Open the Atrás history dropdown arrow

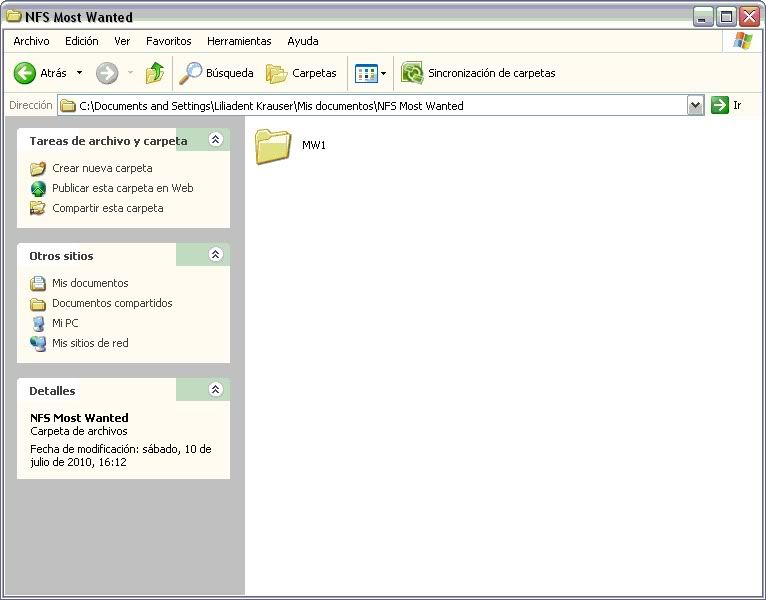79,73
